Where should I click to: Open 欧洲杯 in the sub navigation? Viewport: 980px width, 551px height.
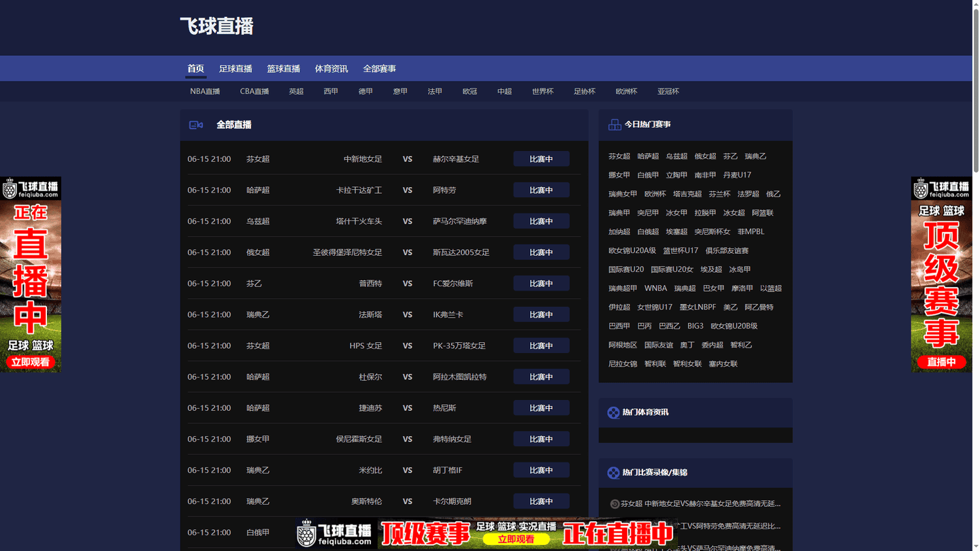(x=626, y=91)
